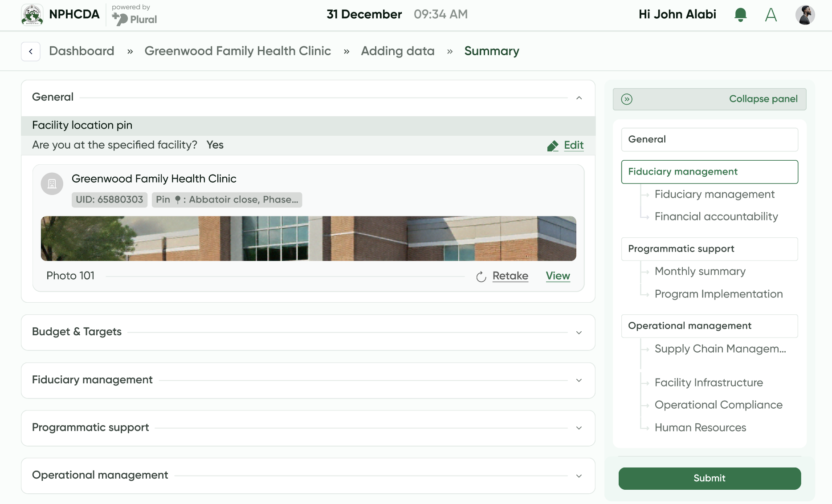Open Human Resources sub-item
Screen dimensions: 832x504
pyautogui.click(x=700, y=428)
